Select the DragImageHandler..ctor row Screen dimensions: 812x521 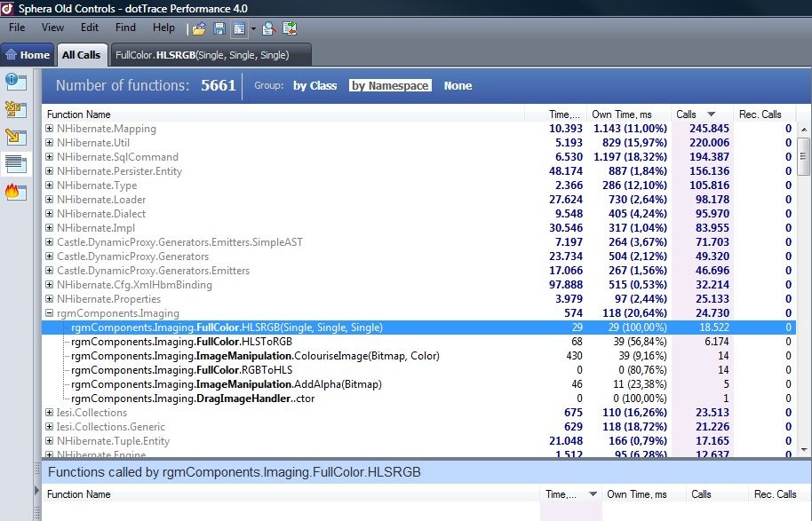[418, 399]
